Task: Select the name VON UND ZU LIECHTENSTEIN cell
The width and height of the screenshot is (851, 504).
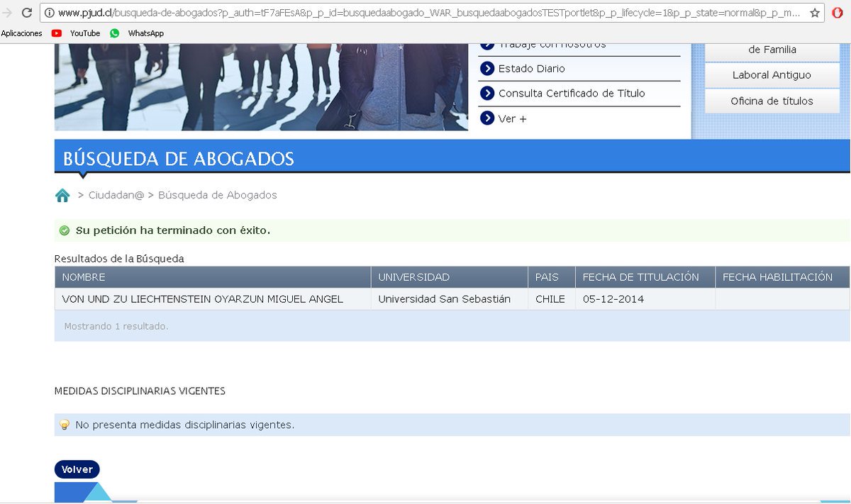Action: tap(213, 299)
